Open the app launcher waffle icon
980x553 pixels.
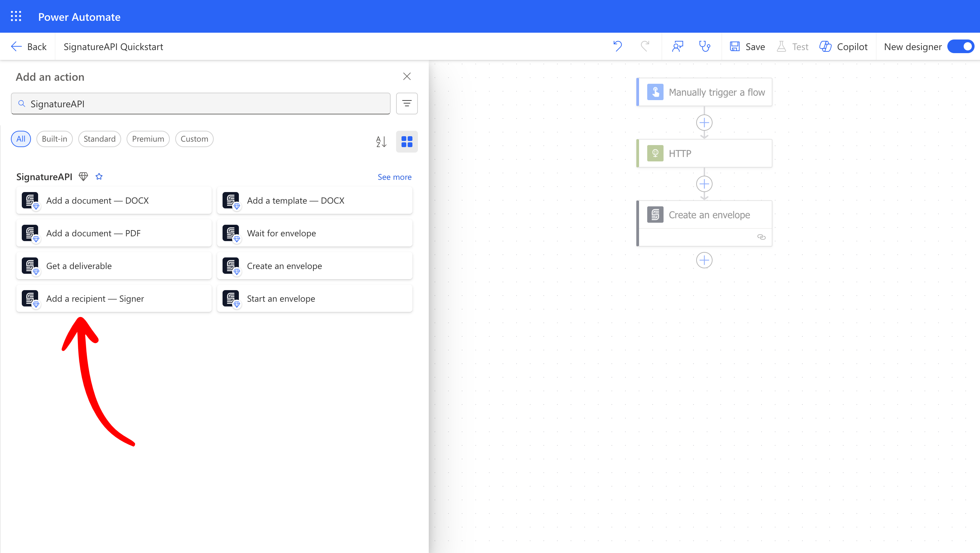pos(16,16)
